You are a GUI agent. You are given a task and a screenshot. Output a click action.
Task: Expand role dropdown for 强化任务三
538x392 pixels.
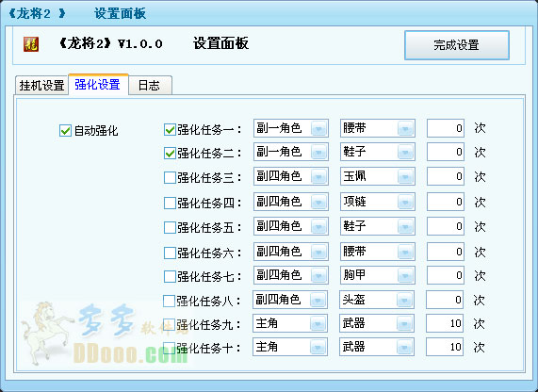pos(291,176)
